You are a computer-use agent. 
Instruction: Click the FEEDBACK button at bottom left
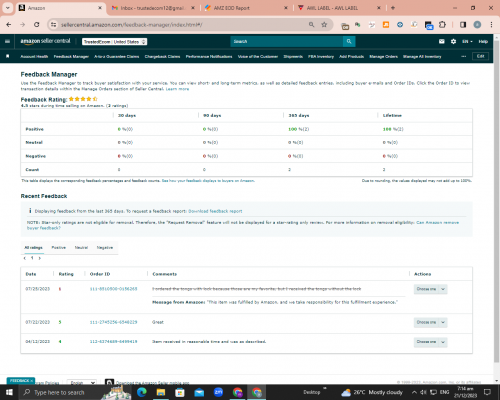(21, 380)
